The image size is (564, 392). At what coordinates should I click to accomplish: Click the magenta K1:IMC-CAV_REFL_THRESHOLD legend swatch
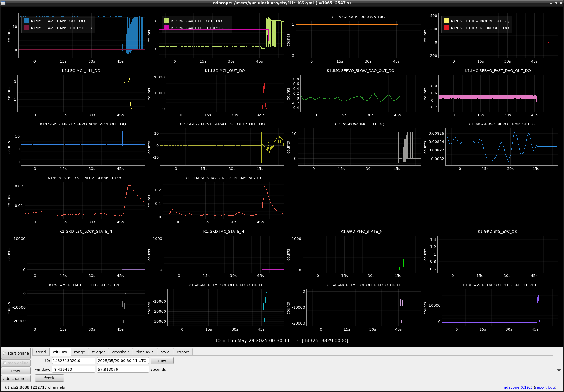pos(167,28)
